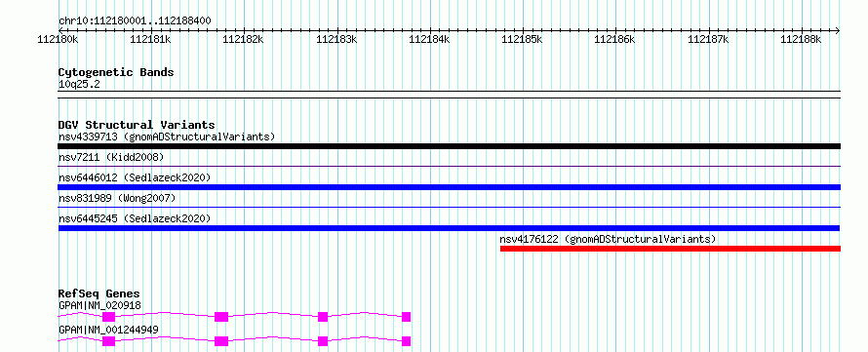
Task: Click the black nsv4339713 variant bar
Action: coord(450,146)
